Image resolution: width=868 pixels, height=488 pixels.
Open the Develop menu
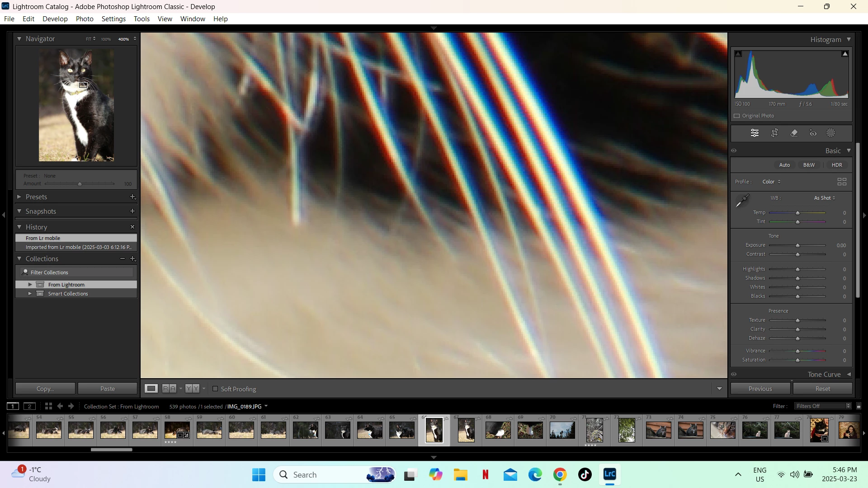[x=55, y=19]
